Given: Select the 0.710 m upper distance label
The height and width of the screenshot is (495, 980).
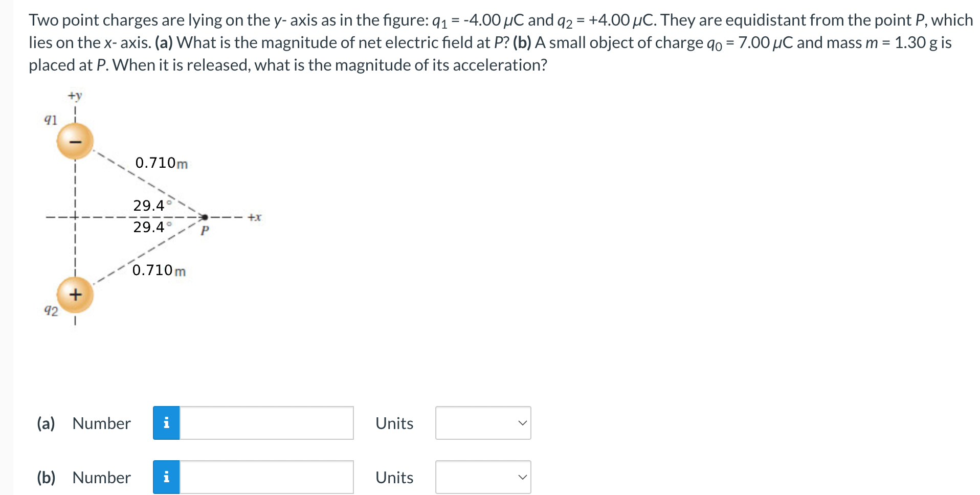Looking at the screenshot, I should tap(161, 163).
